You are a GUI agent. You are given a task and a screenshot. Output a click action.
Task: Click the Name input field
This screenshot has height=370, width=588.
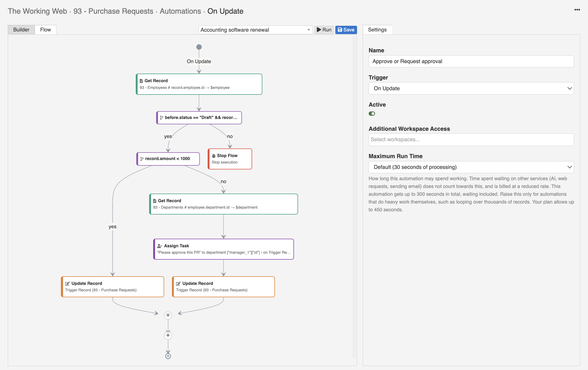(471, 61)
